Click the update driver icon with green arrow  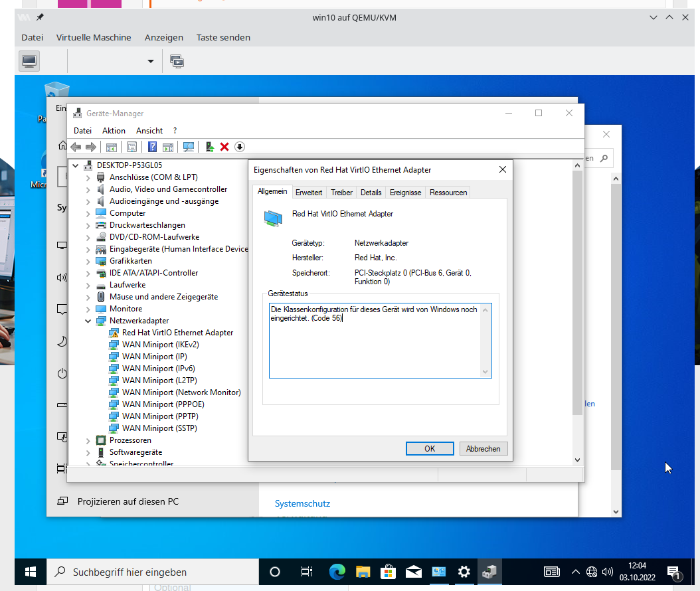pos(209,147)
